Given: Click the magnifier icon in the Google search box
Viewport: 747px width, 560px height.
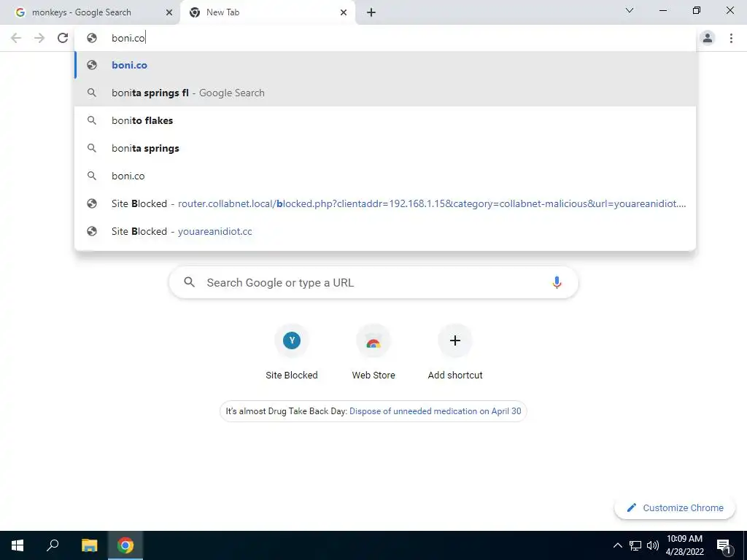Looking at the screenshot, I should click(x=189, y=282).
